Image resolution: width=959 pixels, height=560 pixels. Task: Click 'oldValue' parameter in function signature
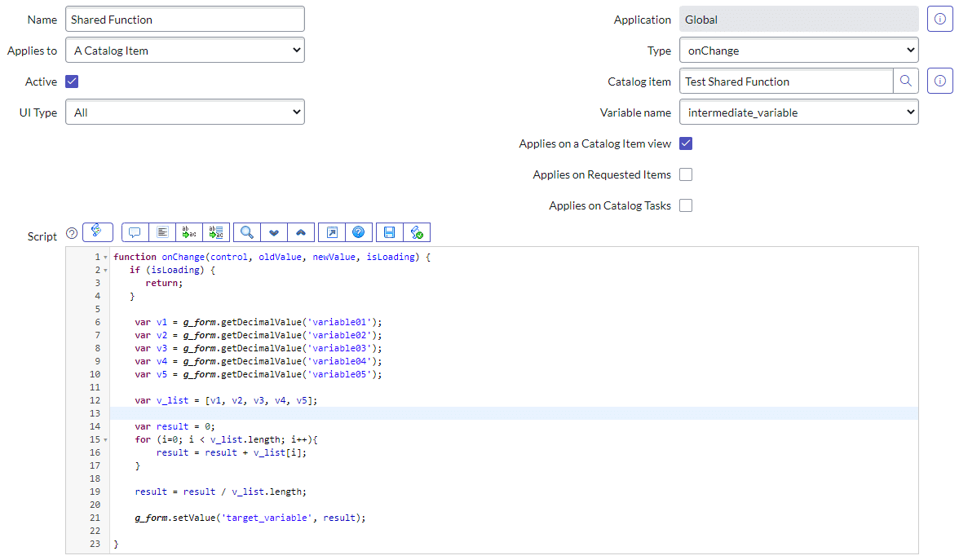click(280, 258)
